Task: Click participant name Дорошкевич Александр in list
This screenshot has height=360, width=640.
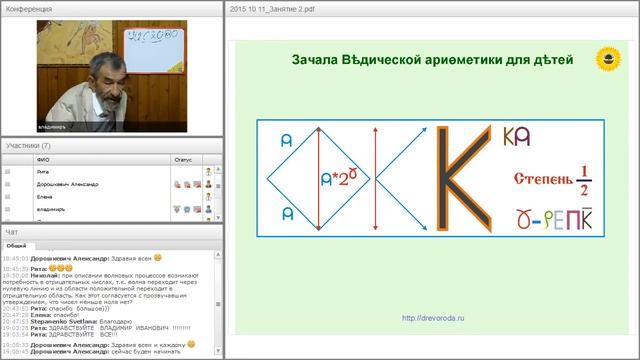Action: coord(67,184)
